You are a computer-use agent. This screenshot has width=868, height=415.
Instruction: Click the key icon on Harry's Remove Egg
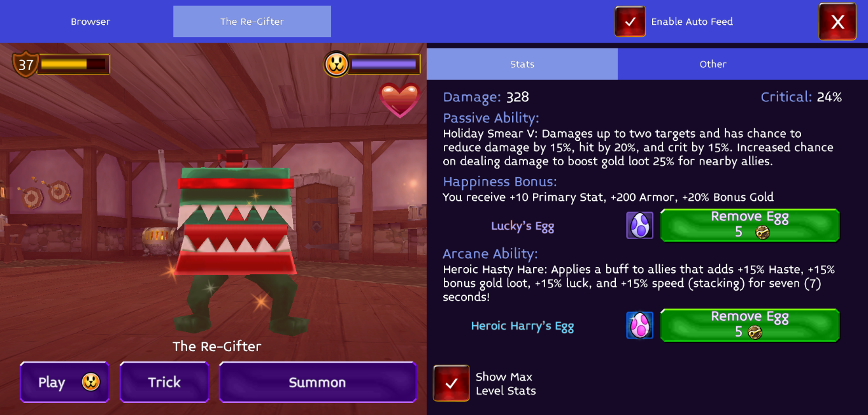(x=755, y=332)
